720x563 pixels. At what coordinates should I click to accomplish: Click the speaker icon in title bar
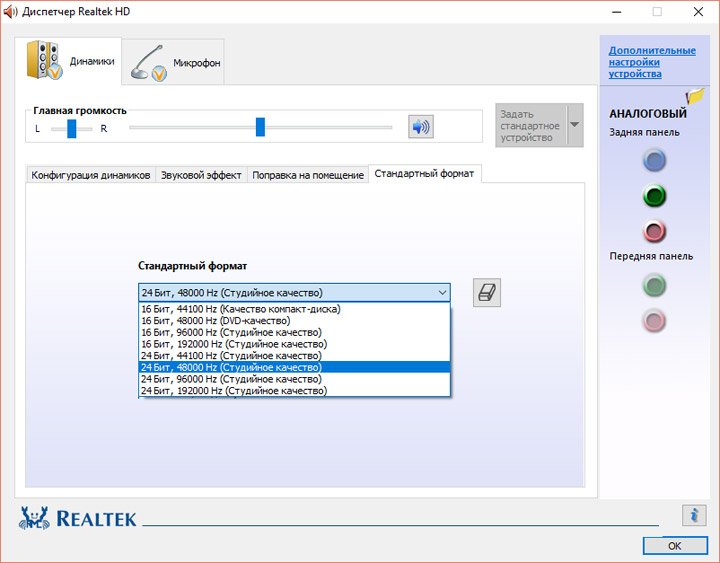[x=10, y=11]
